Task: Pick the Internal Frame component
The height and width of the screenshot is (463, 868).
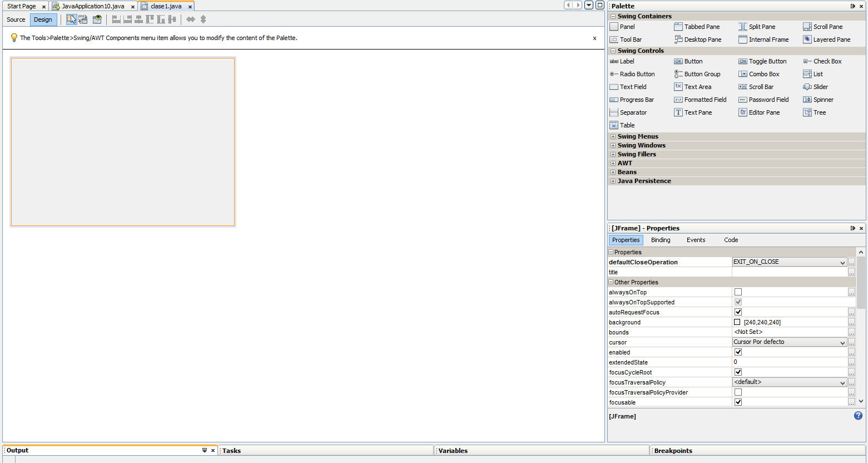Action: [x=763, y=40]
